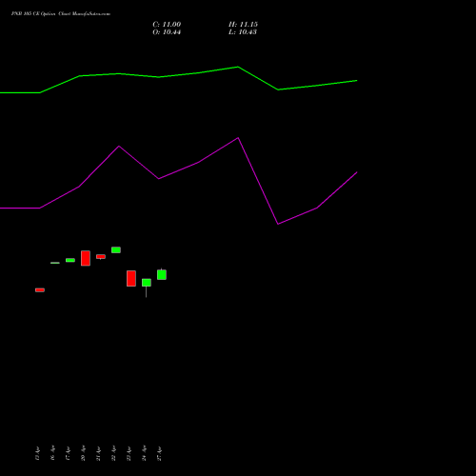Screen dimensions: 476x476
Task: Click the close price value C: 11.00
Action: click(x=167, y=25)
